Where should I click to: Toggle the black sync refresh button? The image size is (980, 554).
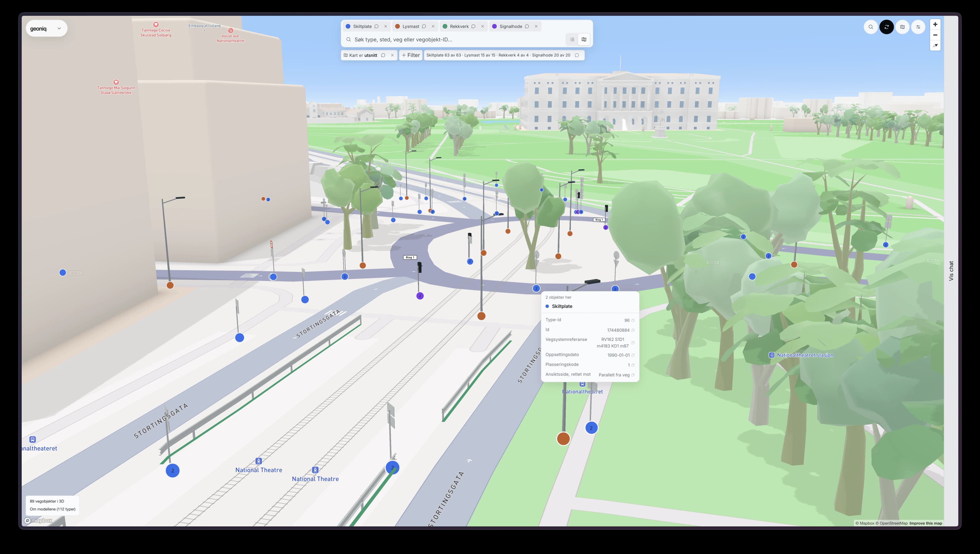[x=886, y=27]
